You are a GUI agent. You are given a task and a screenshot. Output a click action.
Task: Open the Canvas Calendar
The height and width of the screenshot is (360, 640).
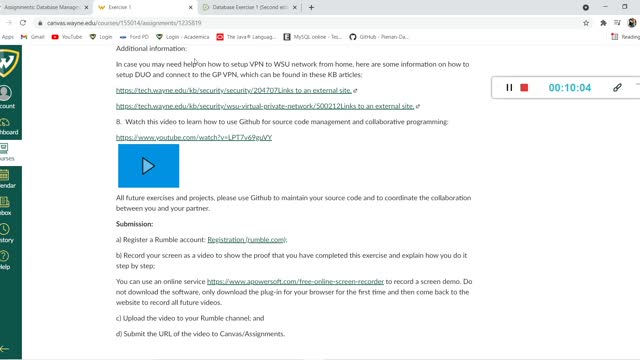point(7,179)
